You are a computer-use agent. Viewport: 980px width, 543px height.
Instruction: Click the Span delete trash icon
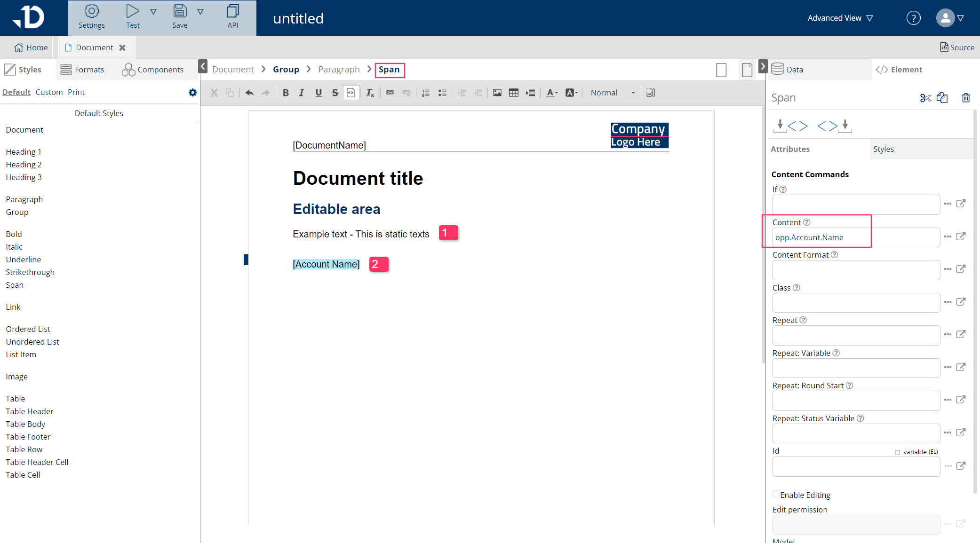(965, 98)
